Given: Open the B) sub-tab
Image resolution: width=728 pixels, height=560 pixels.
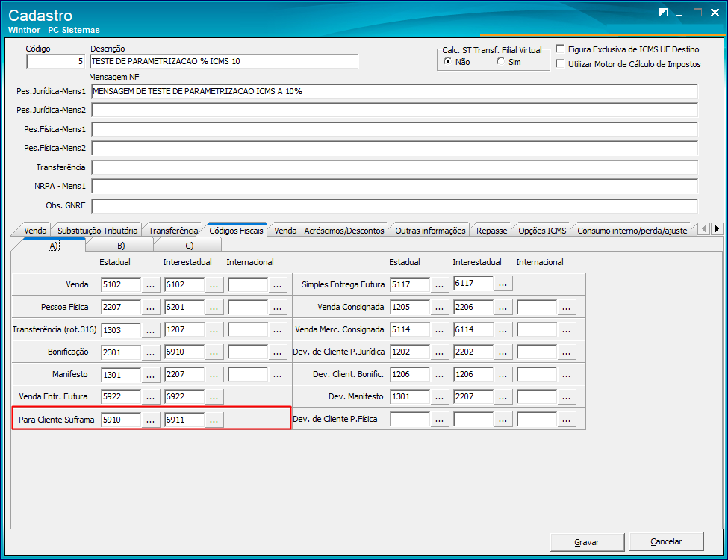Looking at the screenshot, I should [121, 246].
